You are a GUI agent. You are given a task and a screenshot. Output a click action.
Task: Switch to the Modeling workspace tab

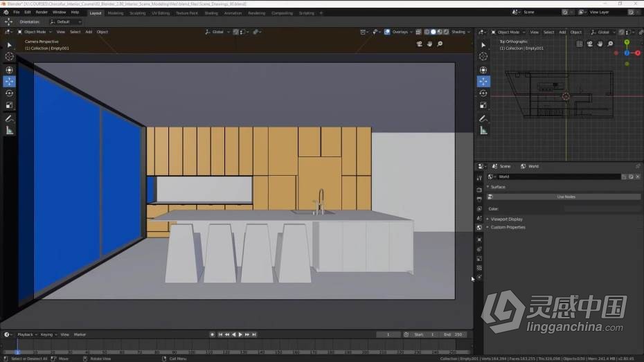click(116, 13)
